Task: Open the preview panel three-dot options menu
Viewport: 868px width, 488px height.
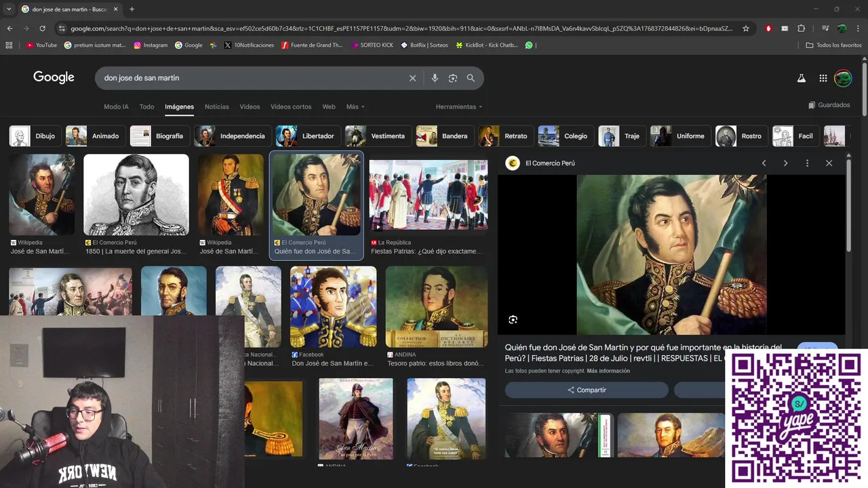Action: click(x=807, y=163)
